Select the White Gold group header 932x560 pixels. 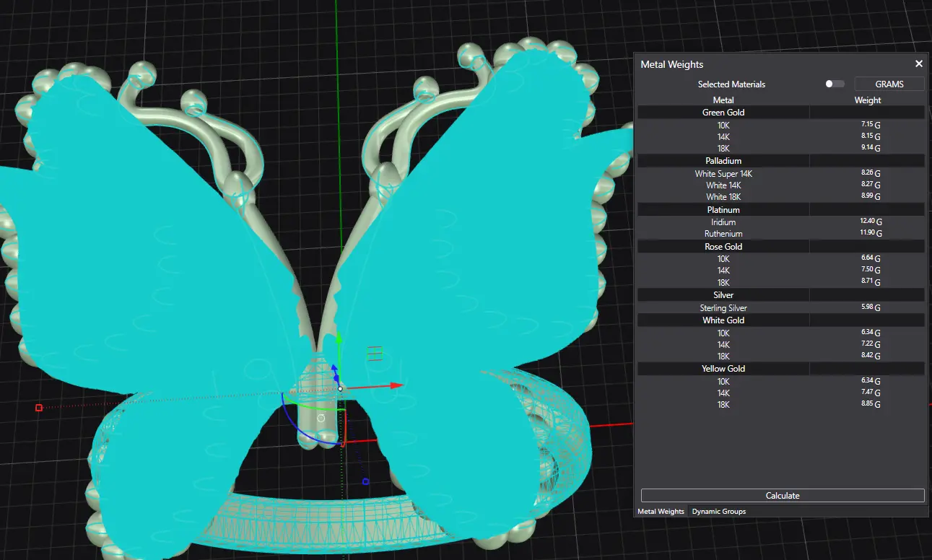tap(781, 320)
